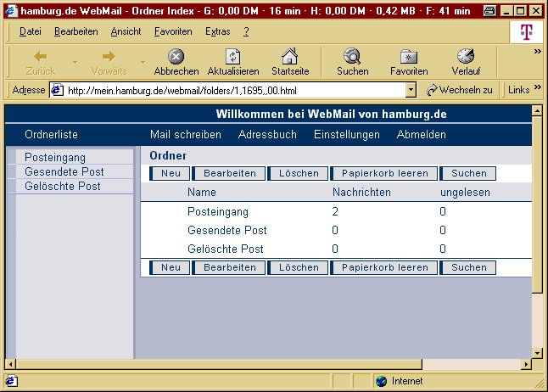Click the bottom Bearbeiten button

point(229,267)
